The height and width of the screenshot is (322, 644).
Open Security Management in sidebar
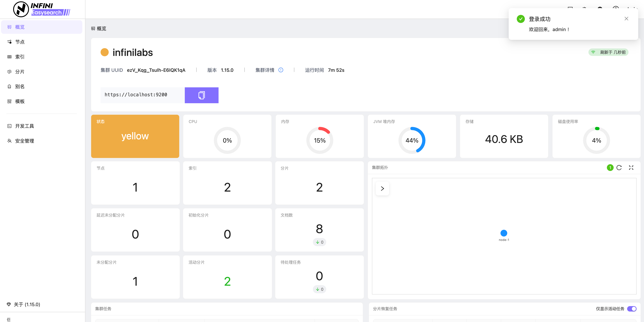pos(24,141)
